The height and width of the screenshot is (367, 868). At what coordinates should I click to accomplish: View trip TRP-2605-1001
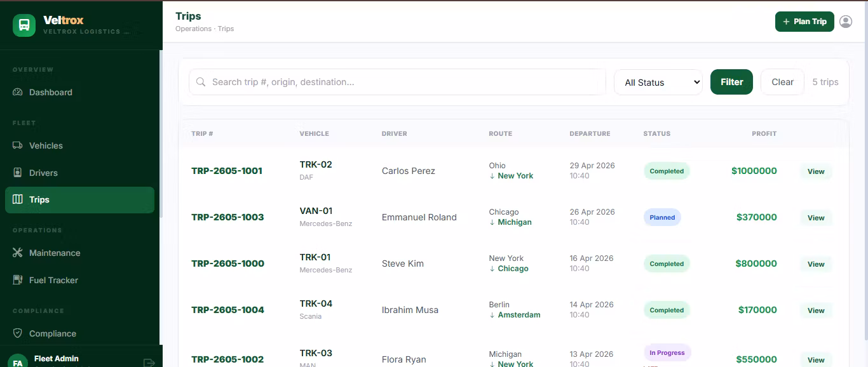[816, 171]
